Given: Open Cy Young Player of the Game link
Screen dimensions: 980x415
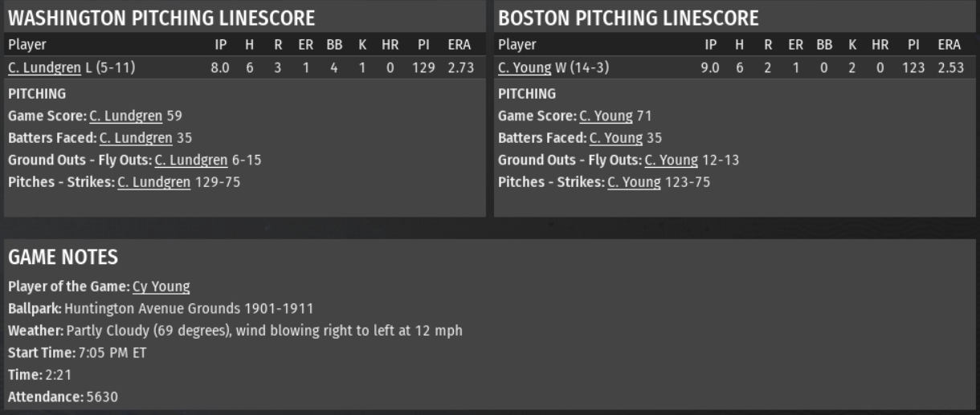Looking at the screenshot, I should click(x=161, y=287).
